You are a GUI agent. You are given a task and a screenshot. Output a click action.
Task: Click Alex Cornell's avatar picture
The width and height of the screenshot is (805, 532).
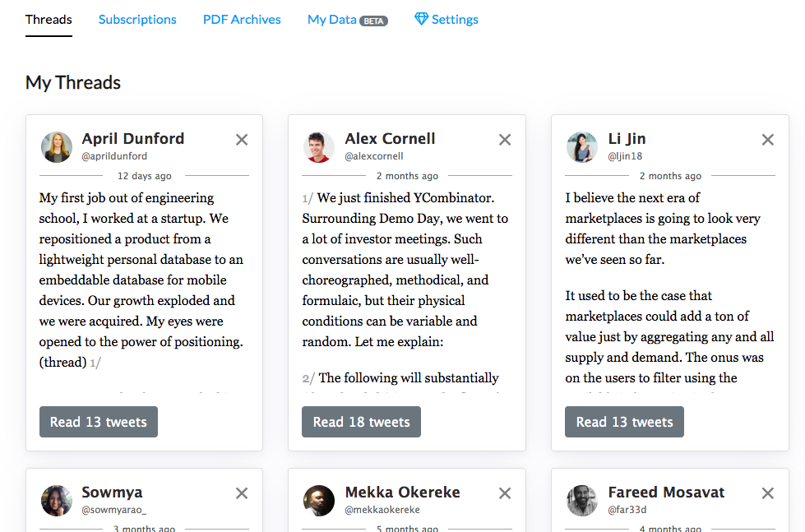point(319,148)
